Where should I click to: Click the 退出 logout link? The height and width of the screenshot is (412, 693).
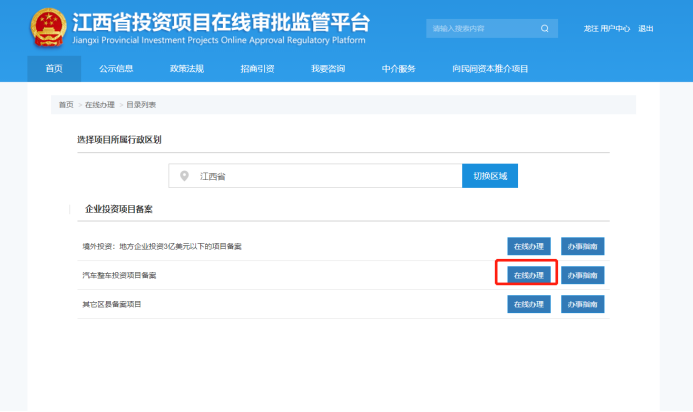(x=646, y=29)
